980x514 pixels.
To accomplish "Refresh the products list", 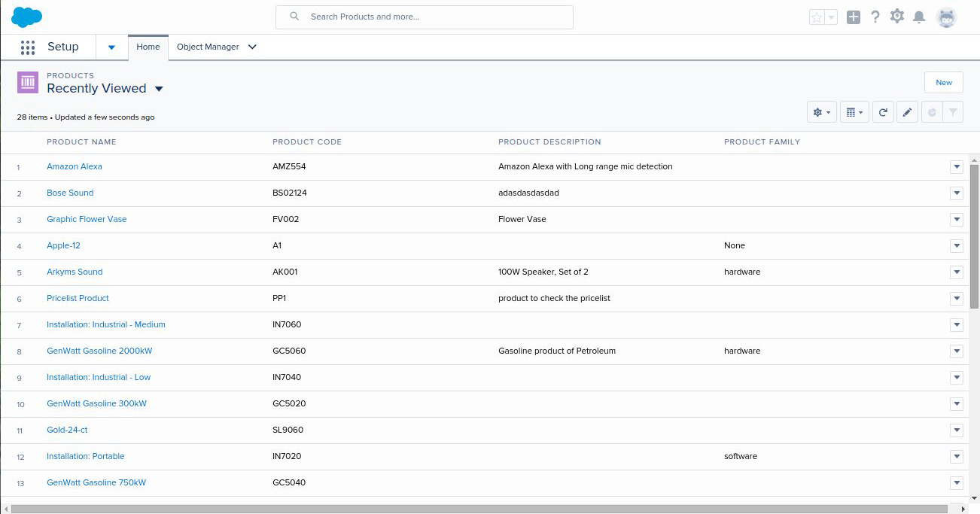I will tap(883, 113).
